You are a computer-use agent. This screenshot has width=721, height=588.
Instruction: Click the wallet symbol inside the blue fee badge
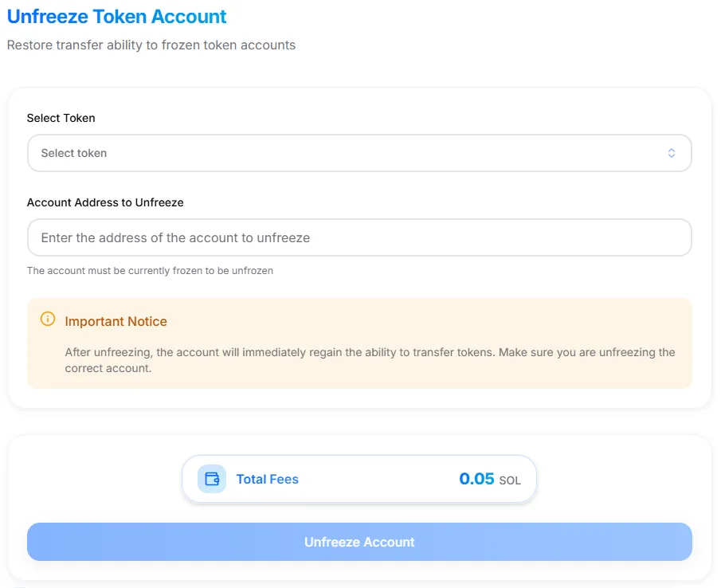(x=210, y=479)
